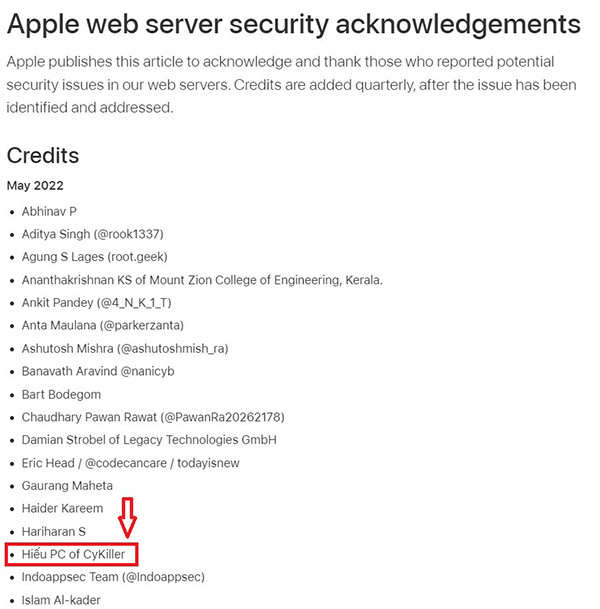
Task: Select the 'May 2022' date label
Action: [x=35, y=186]
